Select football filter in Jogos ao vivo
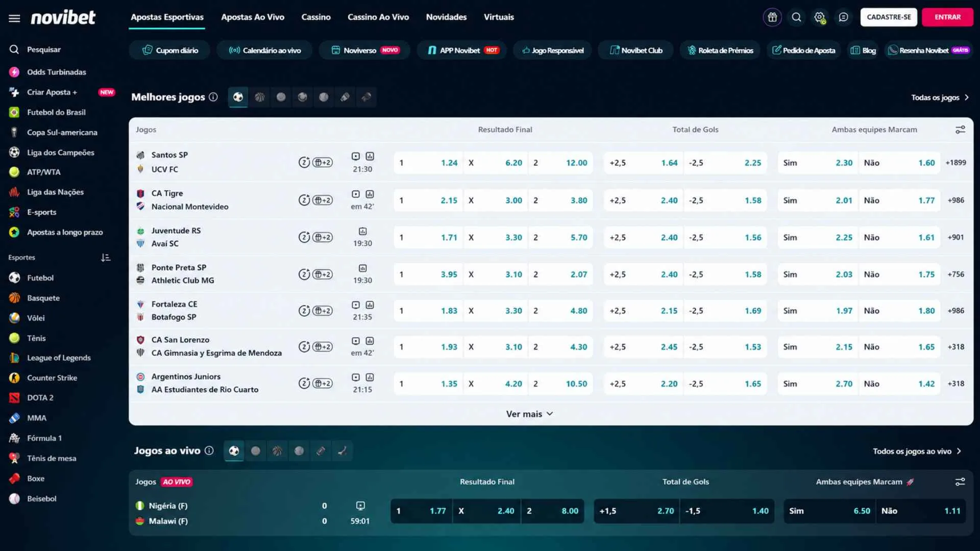The image size is (980, 551). (234, 450)
